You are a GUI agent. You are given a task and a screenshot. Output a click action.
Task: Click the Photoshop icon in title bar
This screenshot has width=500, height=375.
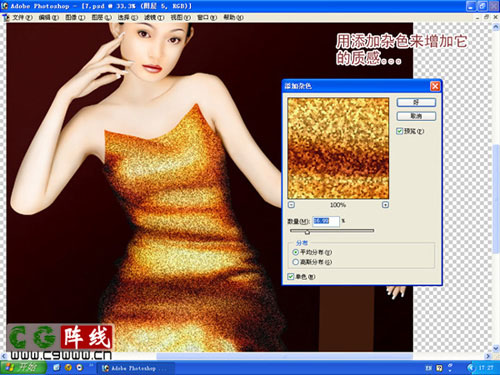click(5, 6)
